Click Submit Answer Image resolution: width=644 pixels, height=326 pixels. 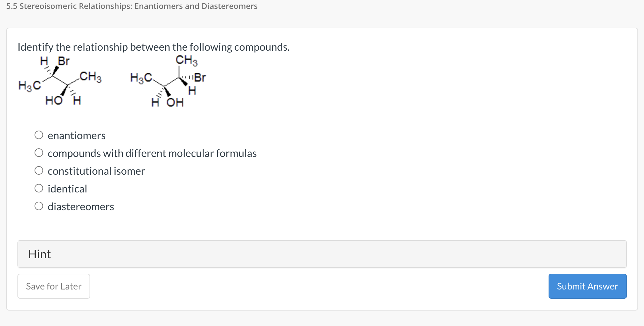coord(587,286)
